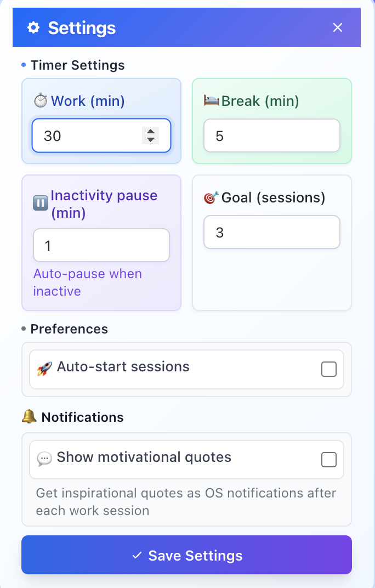Enable Show motivational quotes

click(329, 460)
